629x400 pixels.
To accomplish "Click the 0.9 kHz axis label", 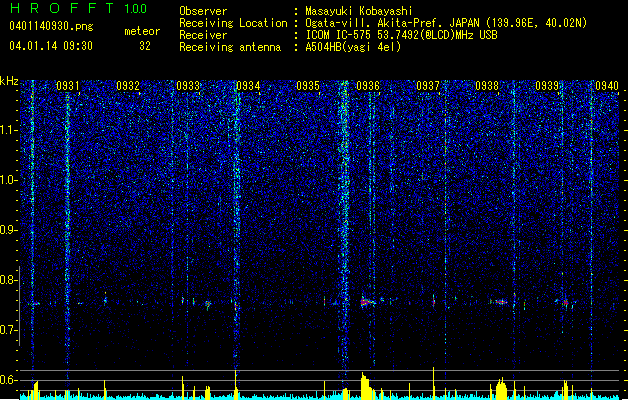I will 8,230.
